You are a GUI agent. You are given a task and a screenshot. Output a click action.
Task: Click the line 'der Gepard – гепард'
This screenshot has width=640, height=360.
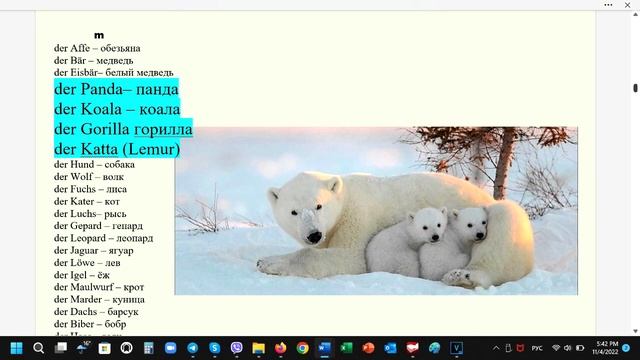point(98,226)
